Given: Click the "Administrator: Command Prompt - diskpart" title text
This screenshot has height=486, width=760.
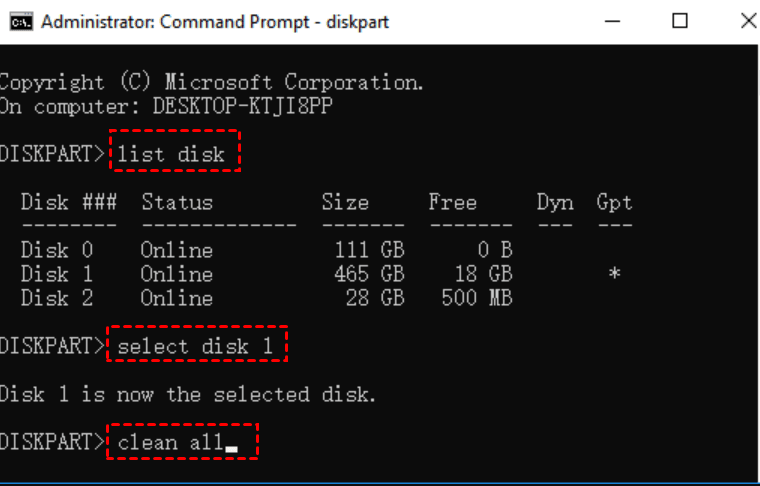Looking at the screenshot, I should (215, 22).
